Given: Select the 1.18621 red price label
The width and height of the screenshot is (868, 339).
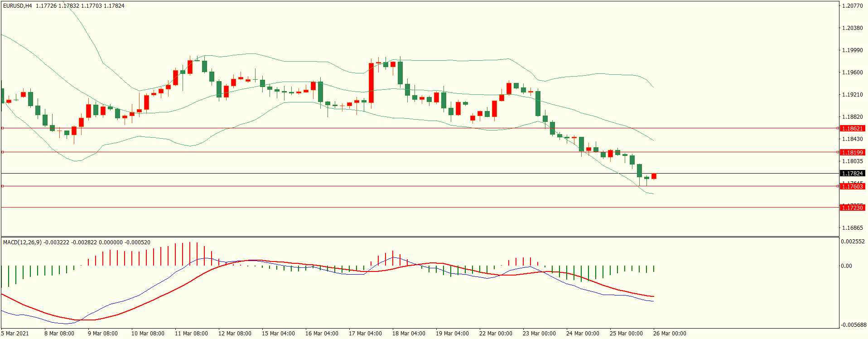Looking at the screenshot, I should point(852,129).
